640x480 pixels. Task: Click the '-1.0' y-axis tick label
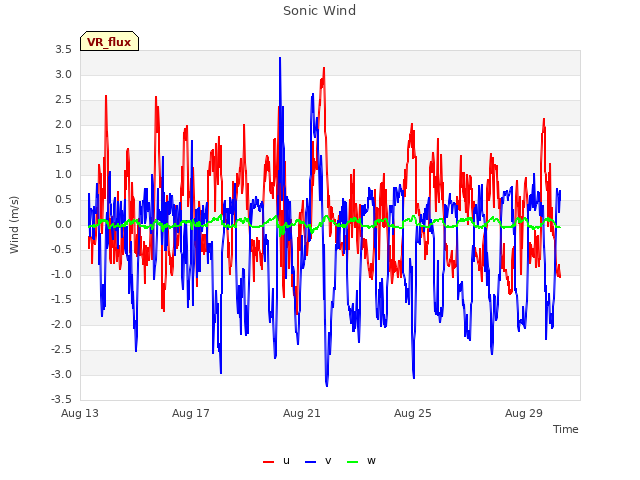click(x=62, y=275)
